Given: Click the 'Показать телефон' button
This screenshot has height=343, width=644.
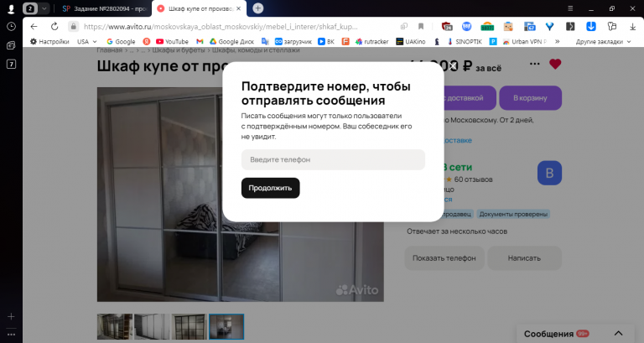Looking at the screenshot, I should click(x=444, y=258).
